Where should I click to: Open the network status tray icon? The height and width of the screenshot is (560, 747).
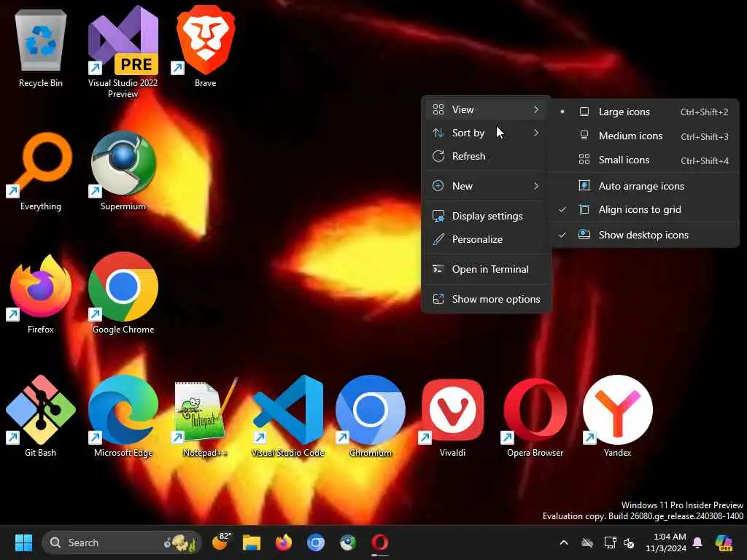pyautogui.click(x=610, y=542)
